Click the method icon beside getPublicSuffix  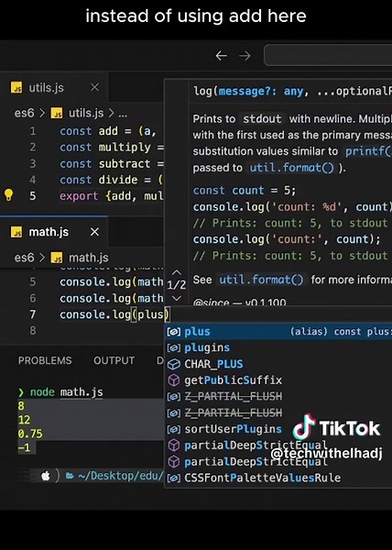(173, 380)
